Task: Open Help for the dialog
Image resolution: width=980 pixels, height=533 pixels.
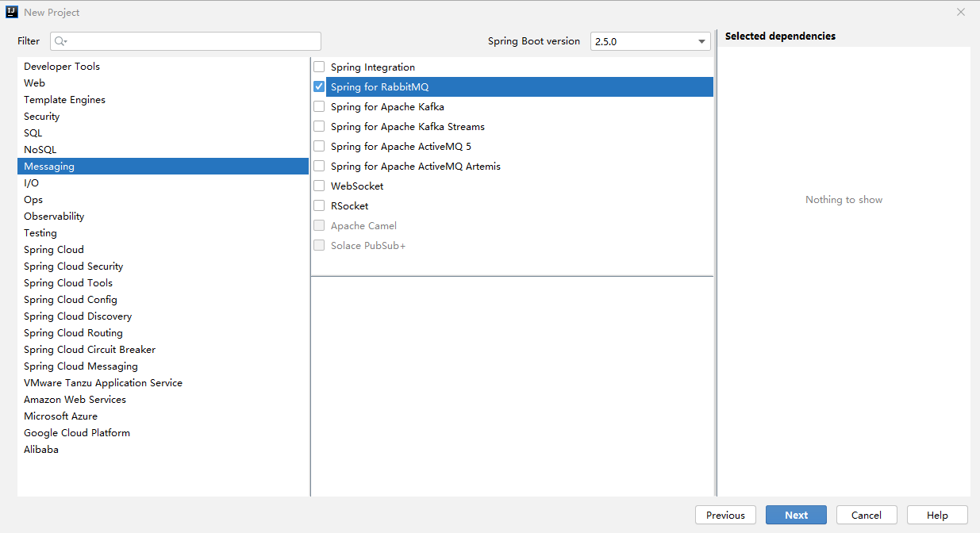Action: (x=937, y=516)
